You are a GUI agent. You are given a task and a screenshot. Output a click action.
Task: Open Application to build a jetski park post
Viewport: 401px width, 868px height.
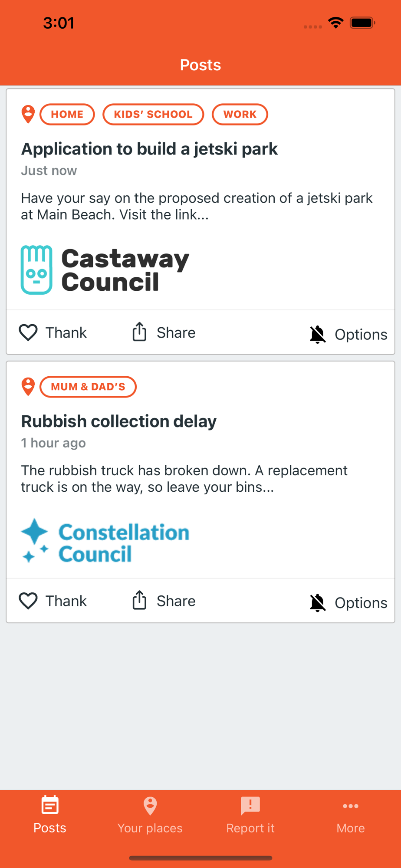pyautogui.click(x=149, y=149)
